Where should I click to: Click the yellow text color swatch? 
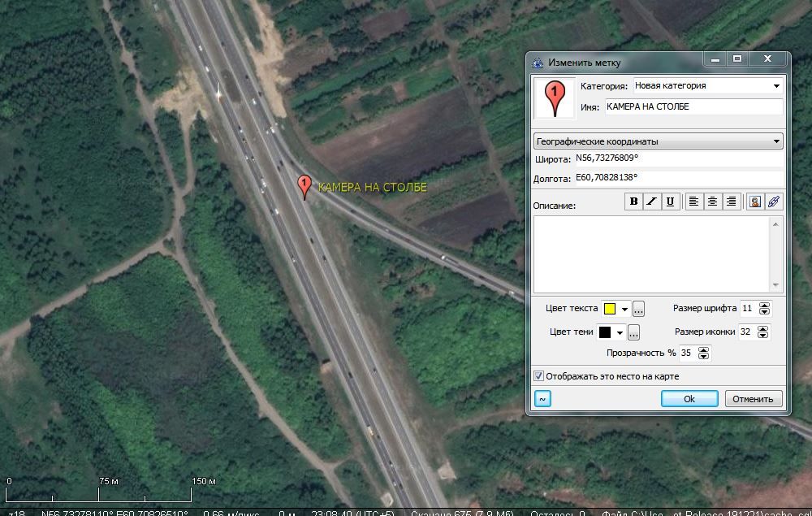click(609, 309)
